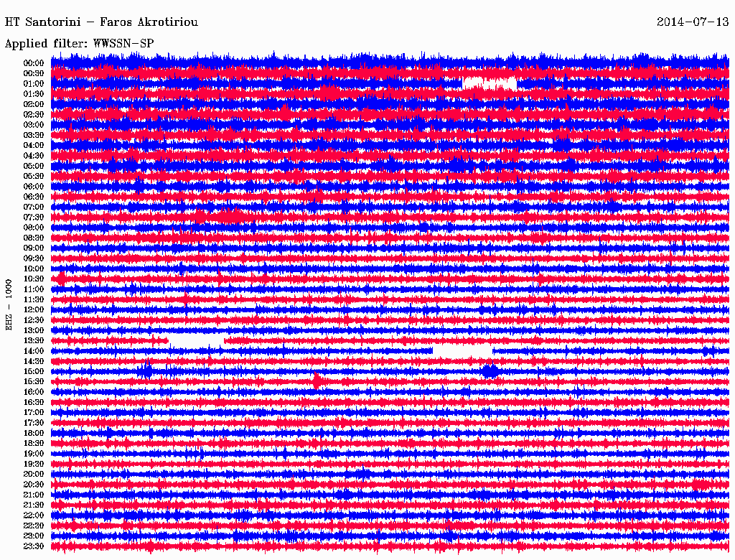
Task: Click the 21:30 time label
Action: point(33,505)
